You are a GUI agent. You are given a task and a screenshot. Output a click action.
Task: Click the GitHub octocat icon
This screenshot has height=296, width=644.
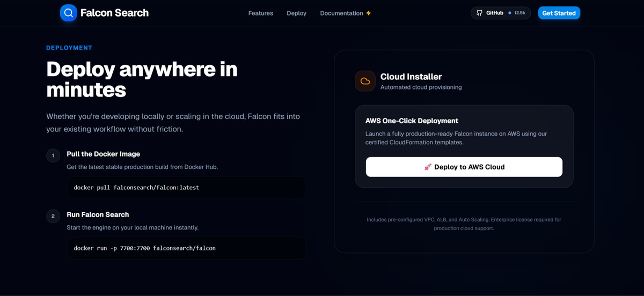(480, 13)
